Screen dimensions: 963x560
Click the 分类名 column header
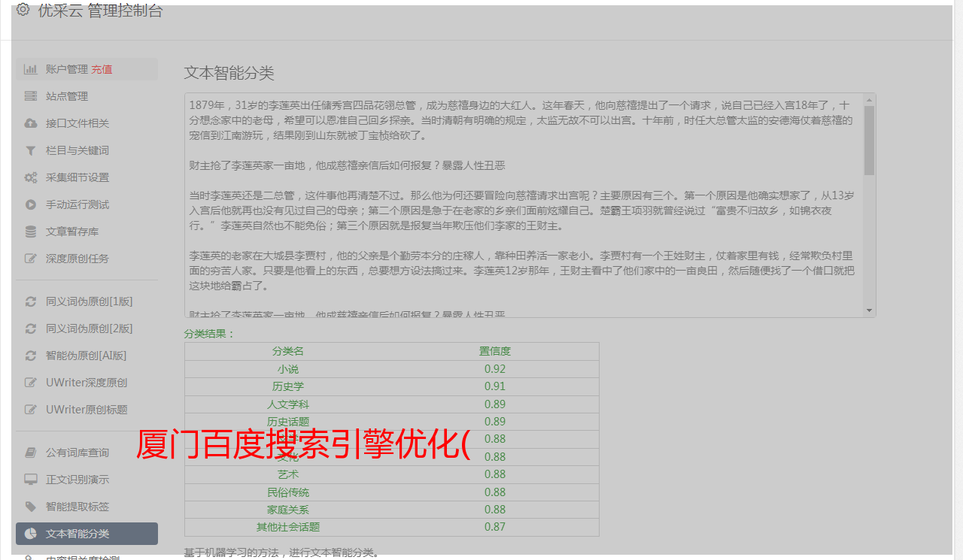click(288, 351)
